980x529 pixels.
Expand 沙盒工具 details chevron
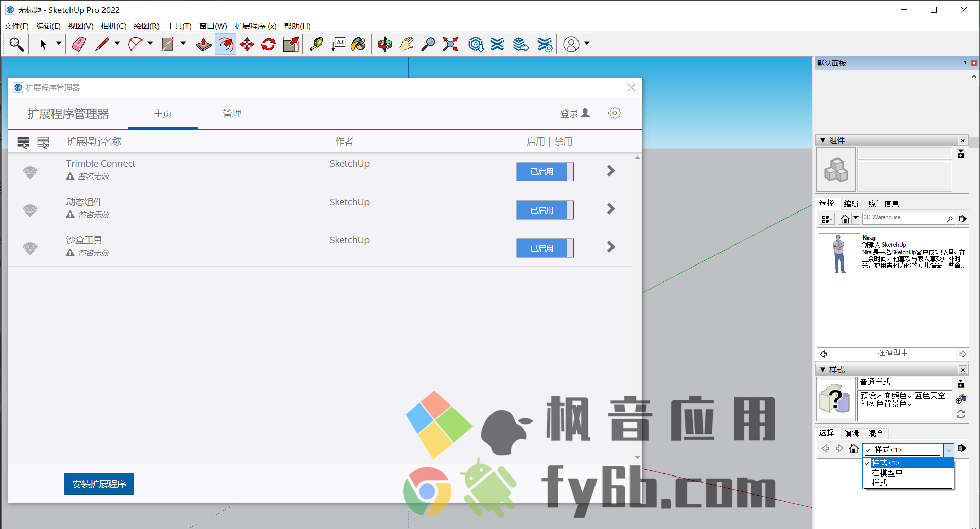pyautogui.click(x=611, y=247)
